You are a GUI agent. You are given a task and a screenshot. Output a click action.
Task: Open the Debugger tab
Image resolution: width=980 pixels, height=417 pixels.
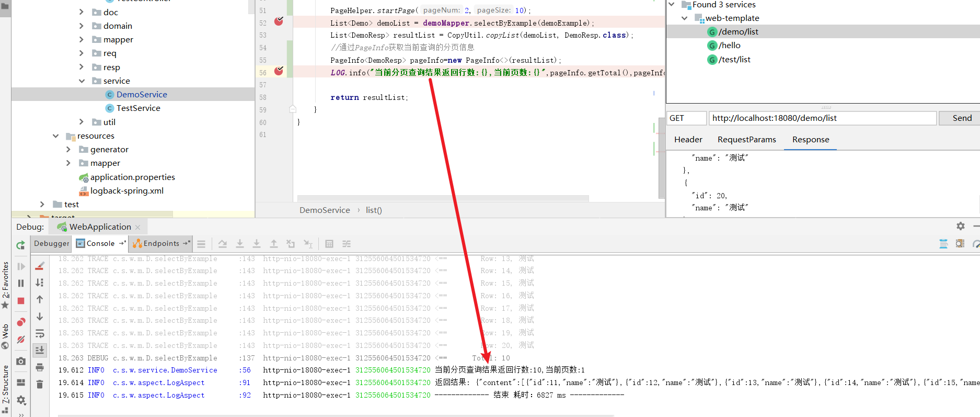(x=51, y=243)
